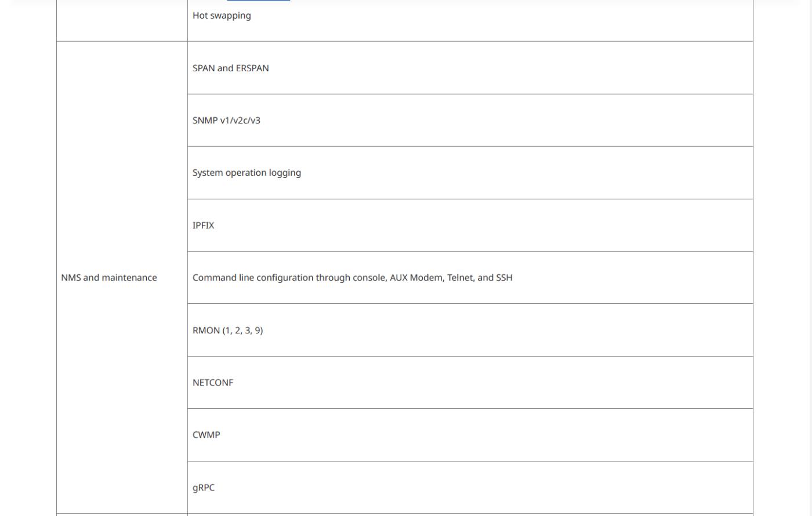This screenshot has height=516, width=812.
Task: Click the blue underlined link above 'Hot swapping'
Action: pyautogui.click(x=259, y=1)
